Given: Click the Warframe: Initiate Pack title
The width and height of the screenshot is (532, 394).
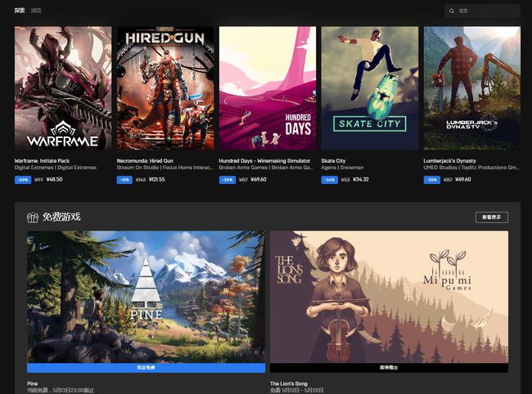Looking at the screenshot, I should [x=42, y=160].
